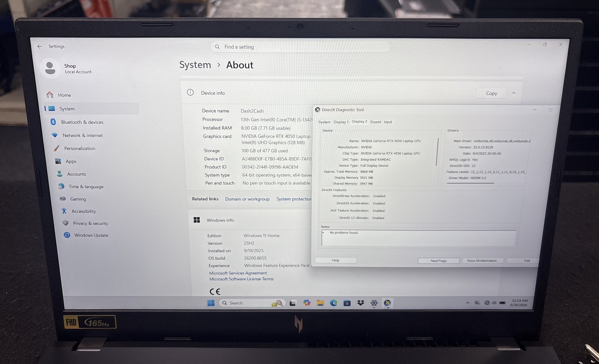Click the System breadcrumb link
The width and height of the screenshot is (599, 364).
[195, 65]
